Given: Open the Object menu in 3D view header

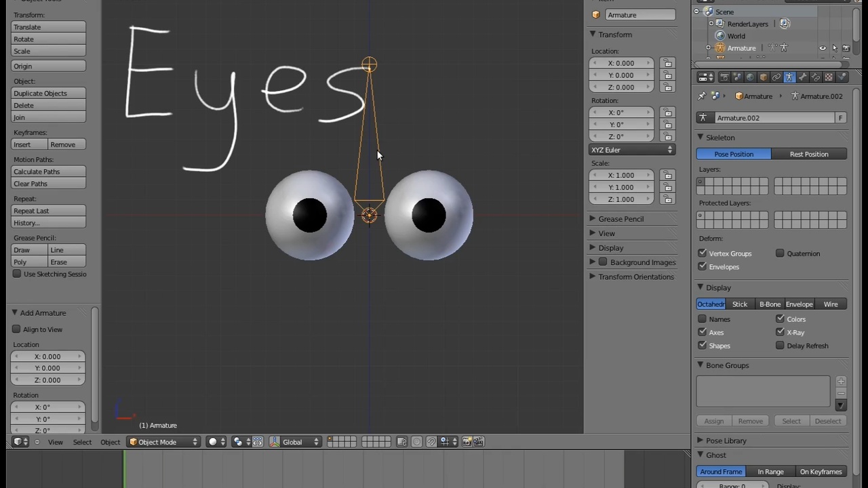Looking at the screenshot, I should pyautogui.click(x=110, y=442).
